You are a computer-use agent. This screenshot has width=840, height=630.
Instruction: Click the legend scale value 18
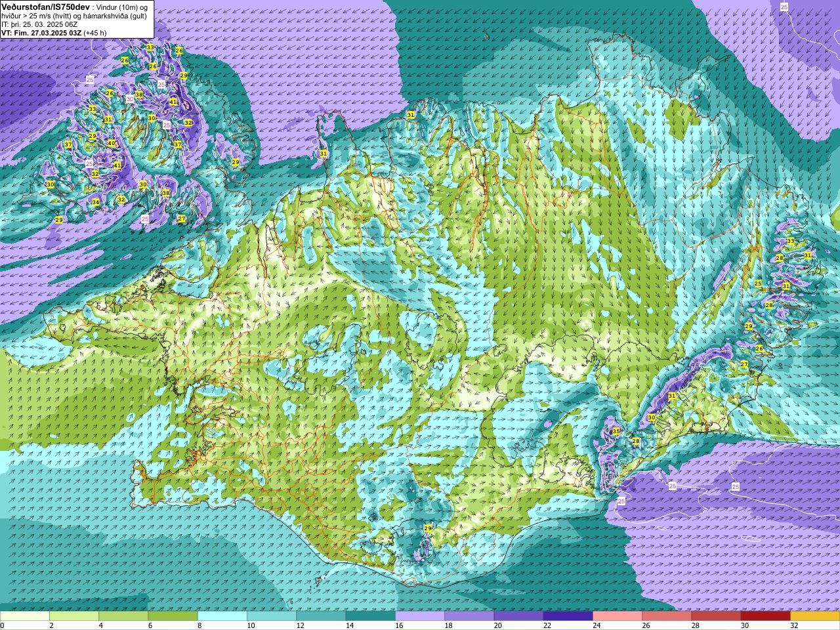pos(449,625)
